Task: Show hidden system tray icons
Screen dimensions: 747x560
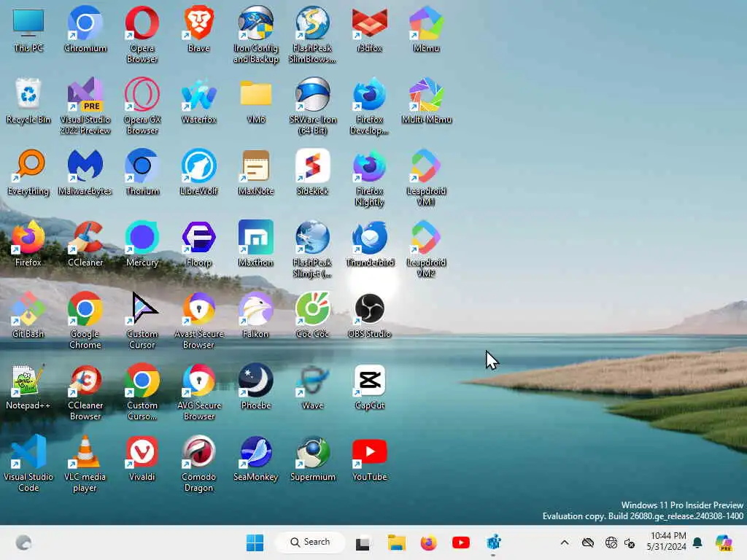Action: pos(565,542)
